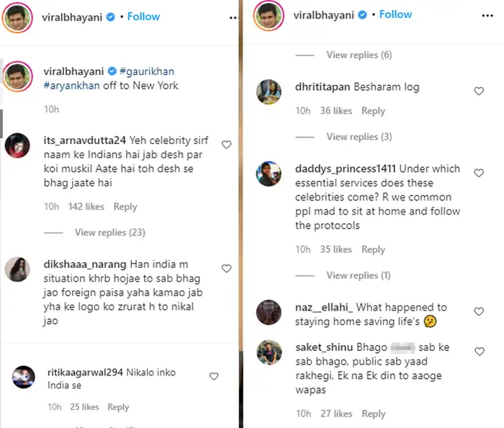Expand View replies (23)

pyautogui.click(x=109, y=233)
